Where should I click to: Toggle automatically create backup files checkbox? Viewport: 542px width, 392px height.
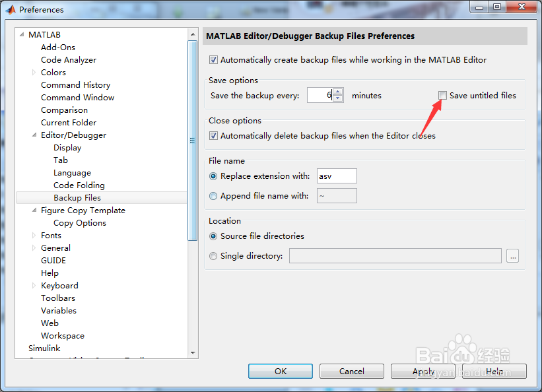tap(213, 60)
